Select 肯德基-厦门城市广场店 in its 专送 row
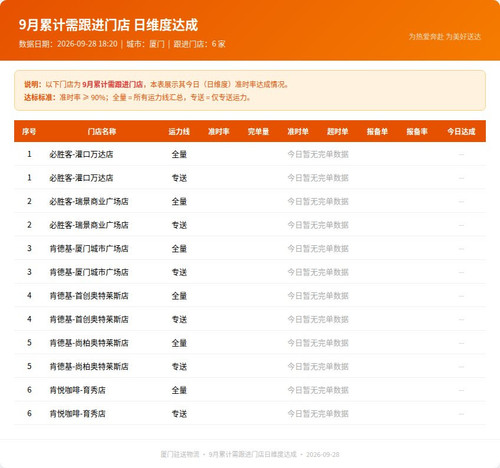The height and width of the screenshot is (468, 500). tap(89, 272)
